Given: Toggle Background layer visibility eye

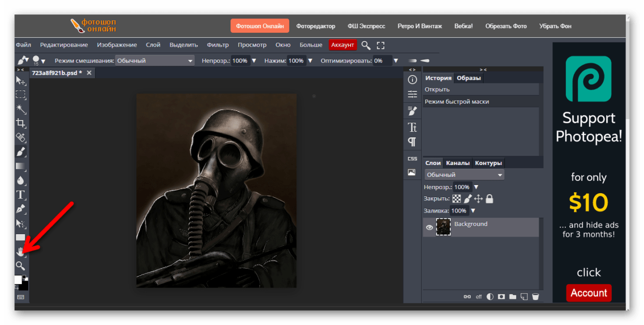Looking at the screenshot, I should (429, 227).
